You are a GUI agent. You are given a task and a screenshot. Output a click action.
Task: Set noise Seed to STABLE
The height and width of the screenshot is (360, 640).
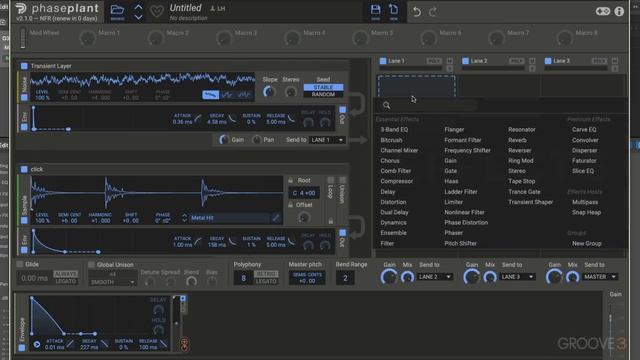323,87
